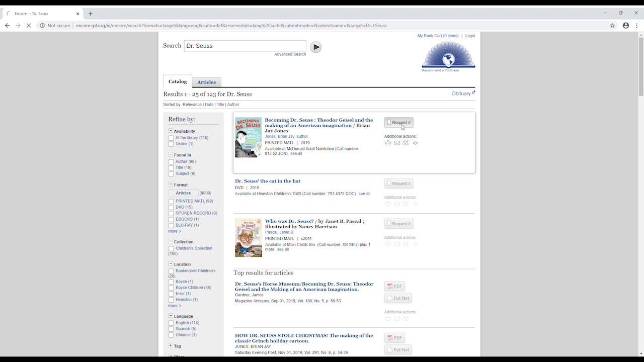Image resolution: width=644 pixels, height=362 pixels.
Task: Cite the Horse Museum article
Action: click(x=406, y=319)
